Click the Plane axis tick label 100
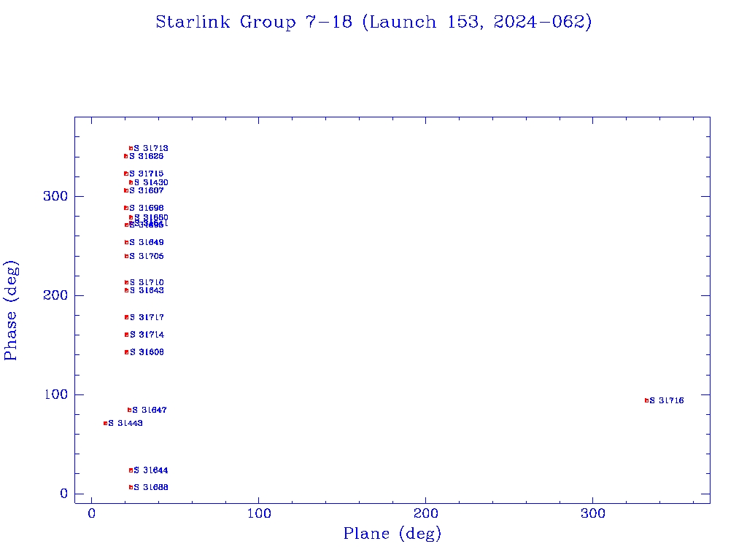The height and width of the screenshot is (560, 747). click(259, 514)
